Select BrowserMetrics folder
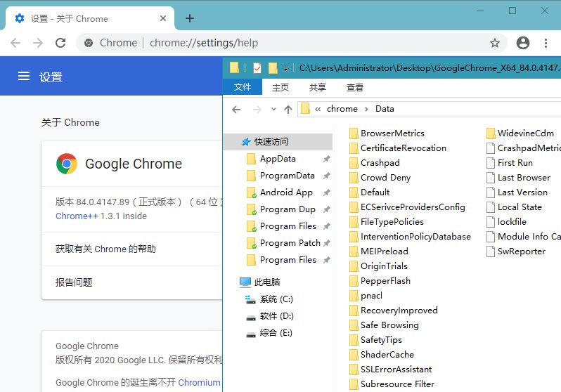The height and width of the screenshot is (392, 561). 387,133
